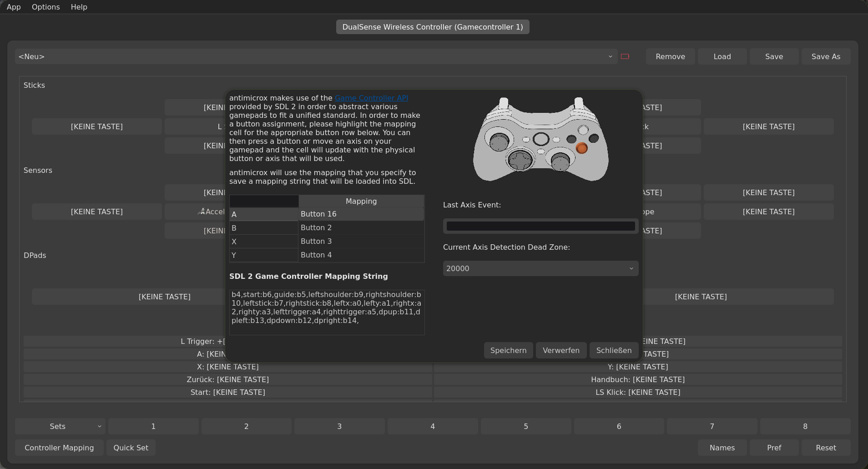
Task: Follow the Game Controller API link
Action: [x=371, y=98]
